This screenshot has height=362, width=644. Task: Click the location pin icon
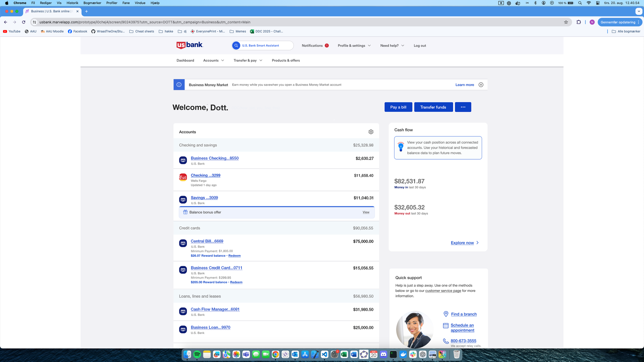click(x=446, y=314)
